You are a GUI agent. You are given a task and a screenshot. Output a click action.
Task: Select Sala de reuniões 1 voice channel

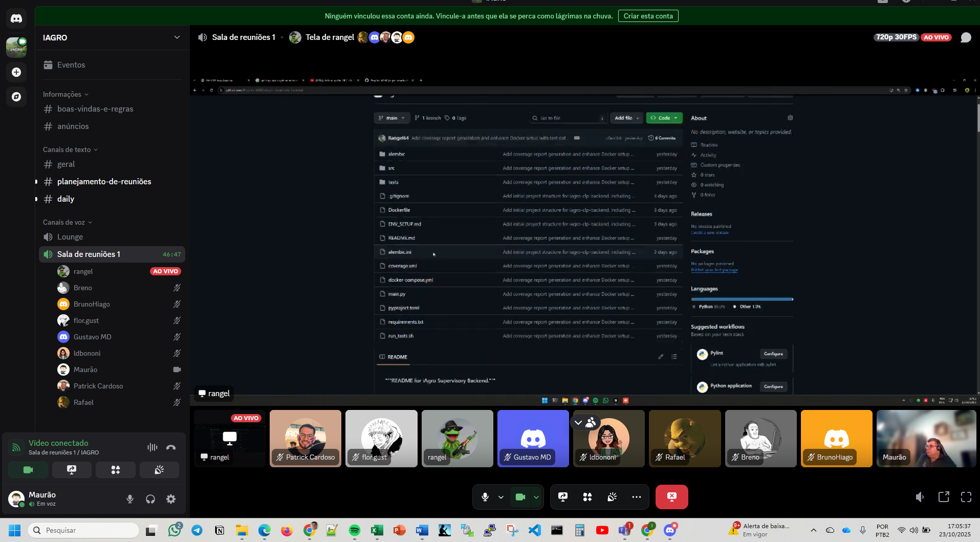[x=112, y=254]
